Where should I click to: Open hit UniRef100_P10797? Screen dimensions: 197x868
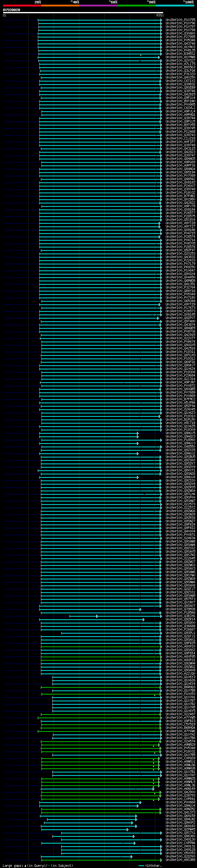click(180, 26)
